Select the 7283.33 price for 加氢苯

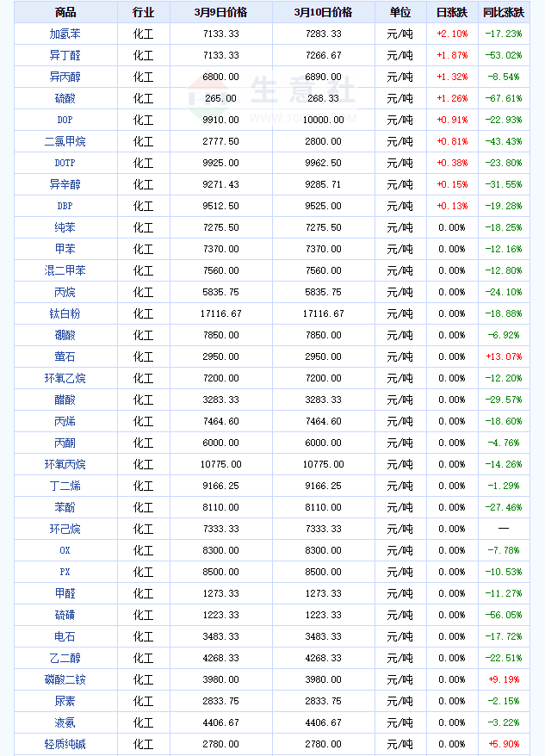[323, 34]
